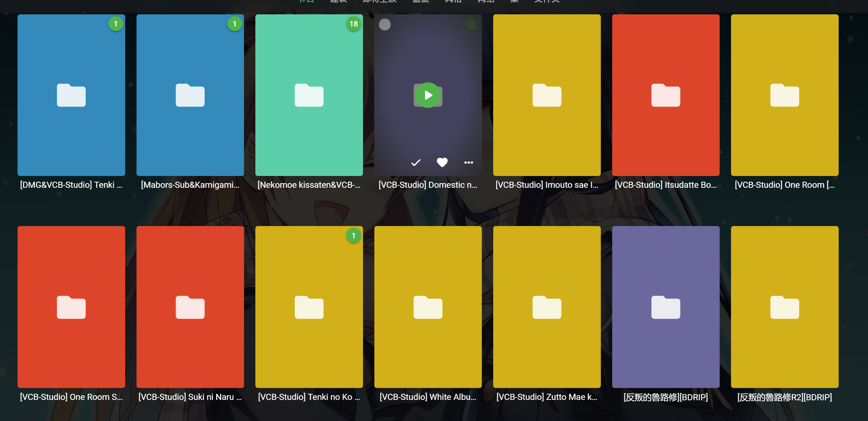This screenshot has width=868, height=421.
Task: Click the unplayed badge 18 on Nekomoe kissaten card
Action: point(354,24)
